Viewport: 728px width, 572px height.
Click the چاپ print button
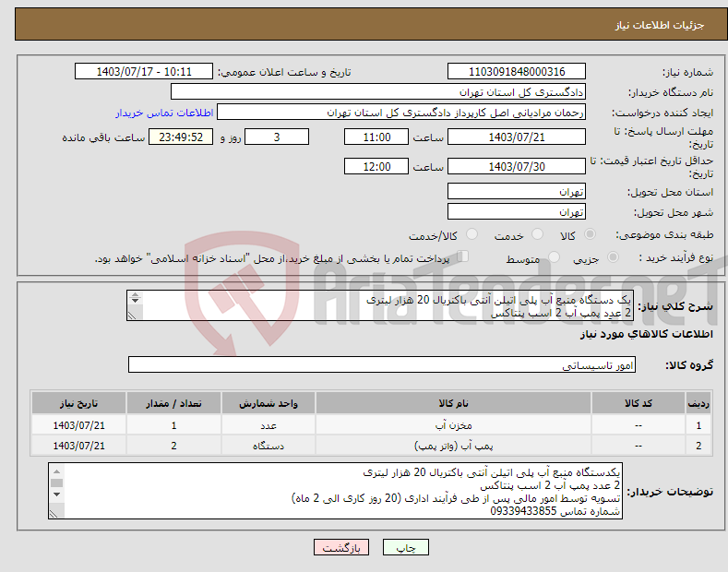406,547
